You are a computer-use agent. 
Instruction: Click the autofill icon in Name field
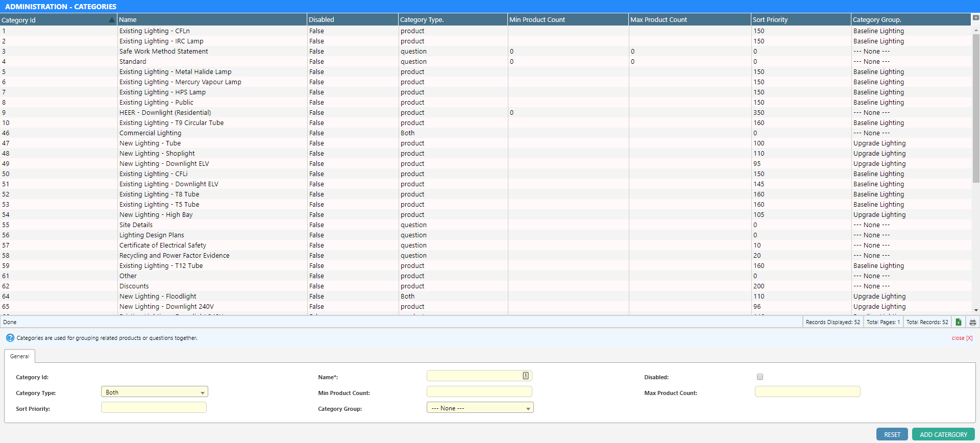(525, 376)
